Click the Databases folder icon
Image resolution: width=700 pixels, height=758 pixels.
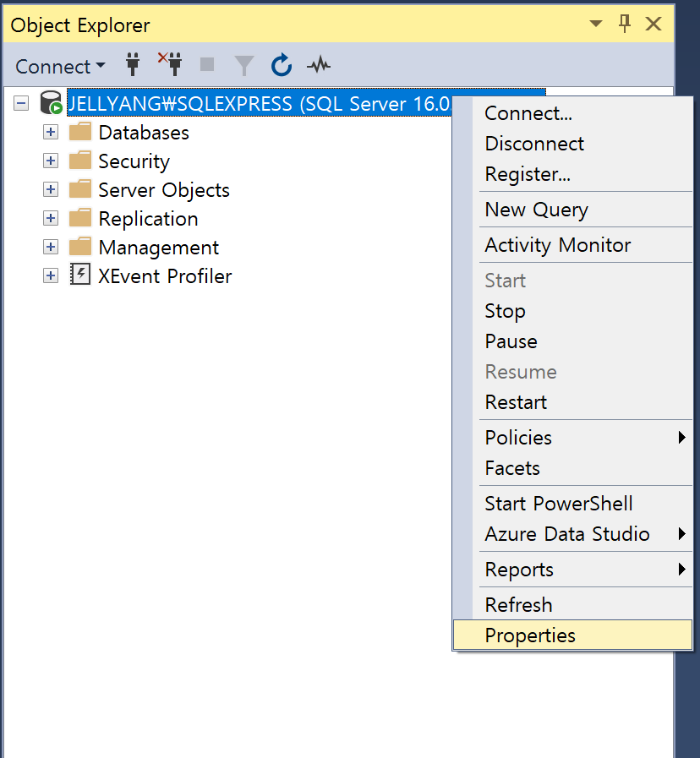(80, 131)
